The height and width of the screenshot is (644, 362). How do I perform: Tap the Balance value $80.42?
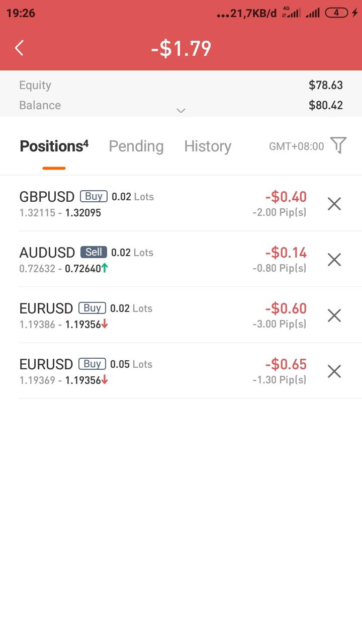pos(325,105)
